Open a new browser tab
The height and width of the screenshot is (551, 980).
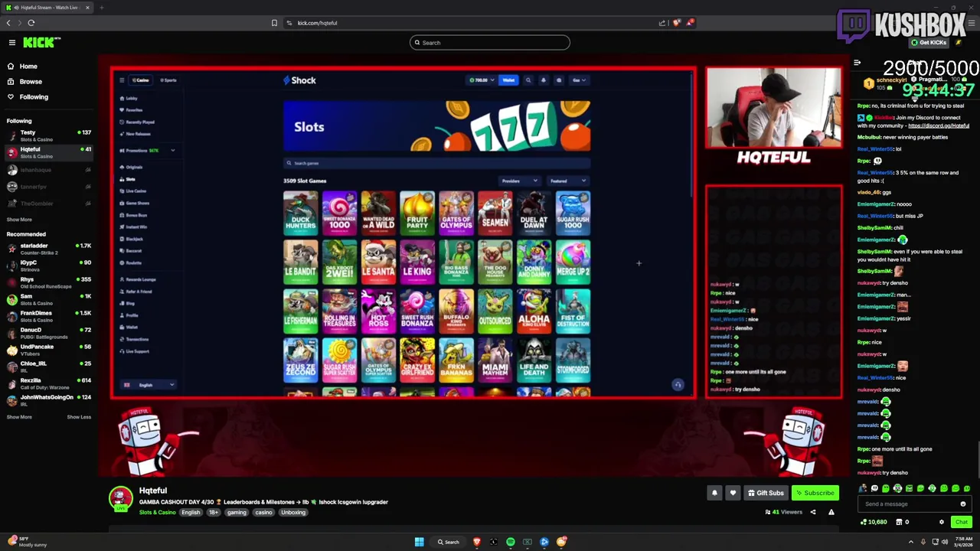pyautogui.click(x=101, y=8)
